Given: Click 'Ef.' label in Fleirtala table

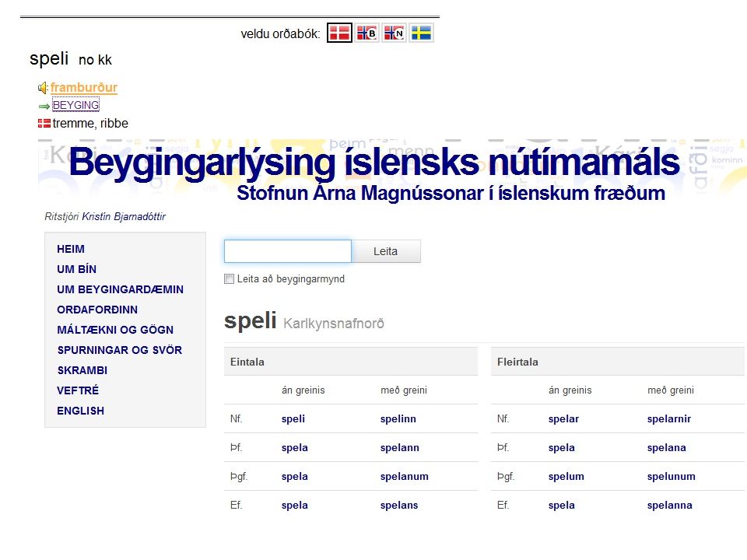Looking at the screenshot, I should (x=503, y=506).
